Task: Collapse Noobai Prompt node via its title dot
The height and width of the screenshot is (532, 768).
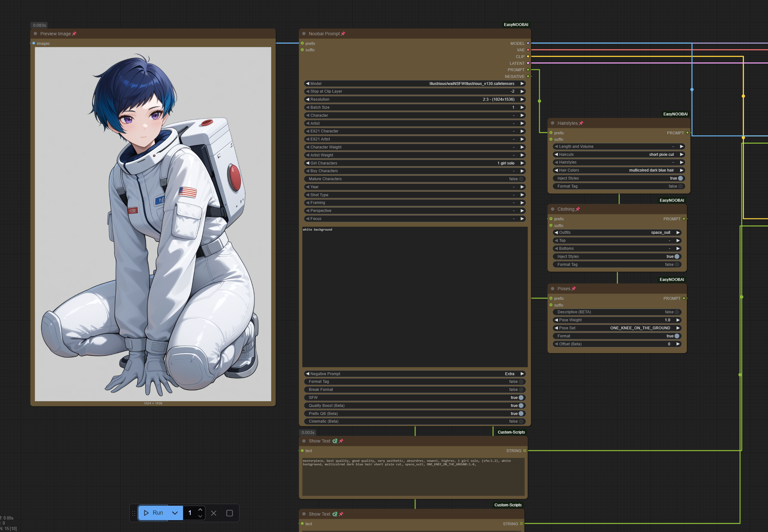Action: pyautogui.click(x=304, y=34)
